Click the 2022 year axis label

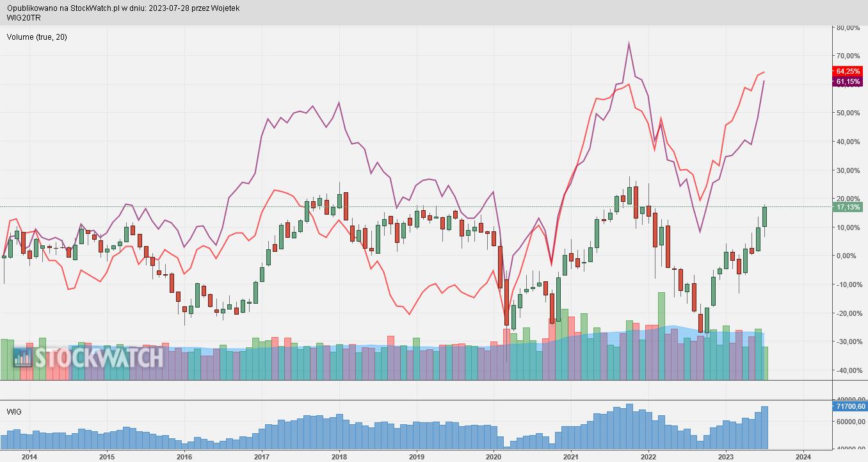(x=648, y=457)
